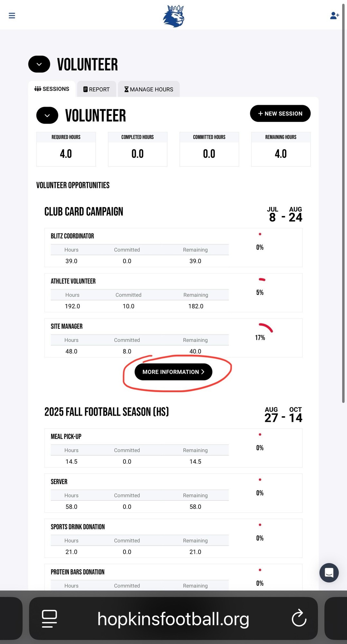Open the browser reader/tabs icon
This screenshot has width=347, height=644.
[50, 619]
